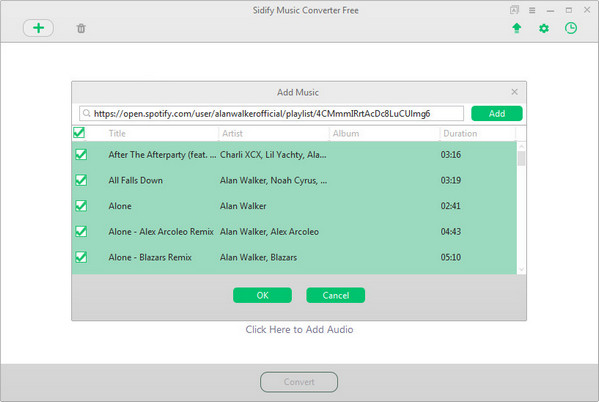599x402 pixels.
Task: Select the 'Alone - Alex Arcoleo Remix' title
Action: click(161, 232)
